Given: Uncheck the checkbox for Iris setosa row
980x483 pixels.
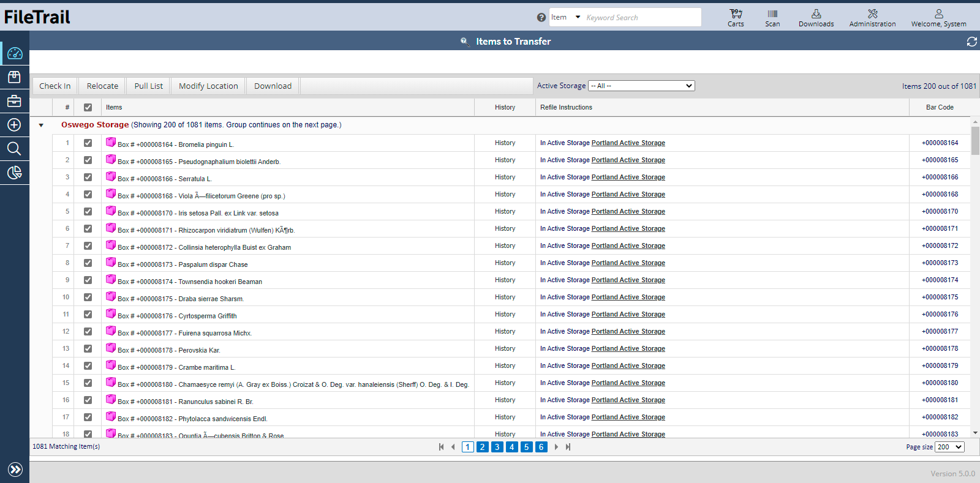Looking at the screenshot, I should pos(88,211).
